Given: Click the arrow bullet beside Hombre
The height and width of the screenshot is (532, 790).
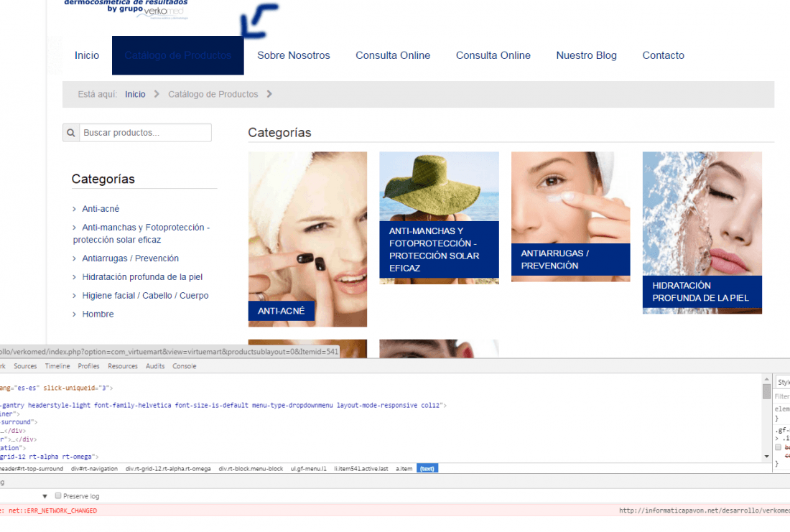Looking at the screenshot, I should click(x=75, y=314).
